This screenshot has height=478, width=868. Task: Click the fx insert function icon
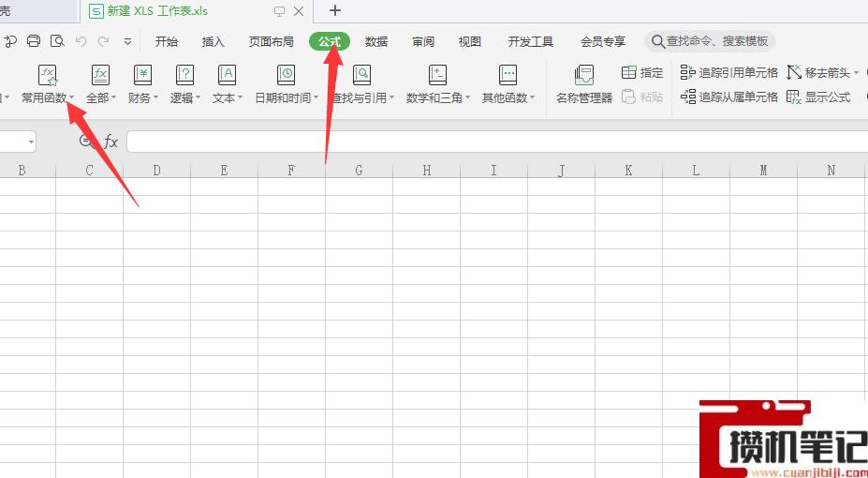click(x=110, y=142)
